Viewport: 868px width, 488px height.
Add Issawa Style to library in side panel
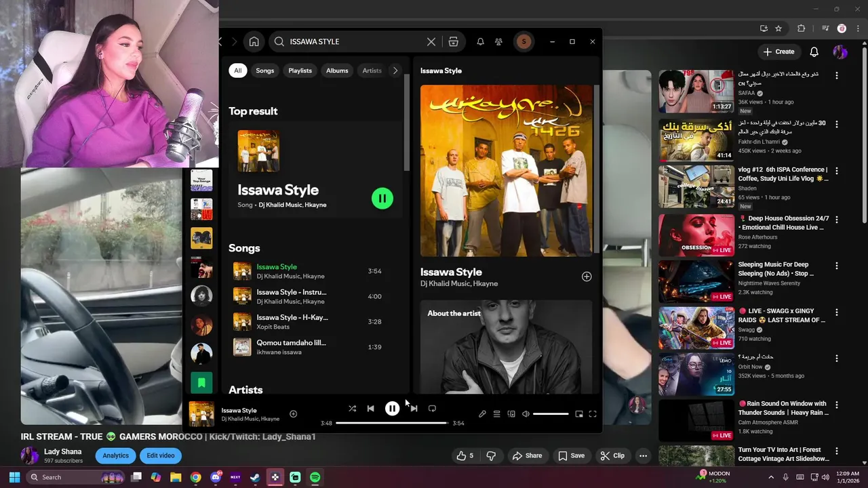587,277
